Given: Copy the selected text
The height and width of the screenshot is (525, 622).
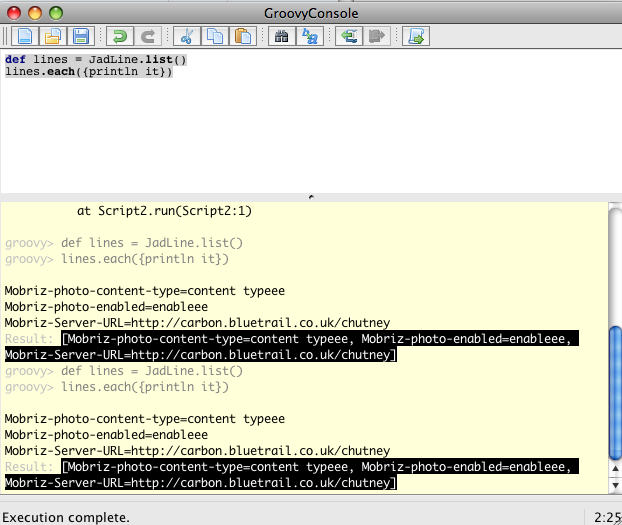Looking at the screenshot, I should point(215,37).
